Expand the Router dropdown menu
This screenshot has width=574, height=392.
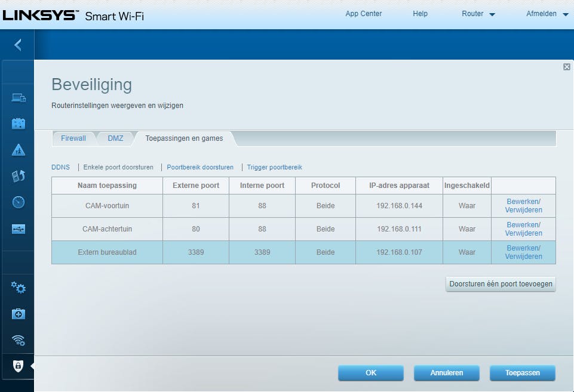pos(478,14)
